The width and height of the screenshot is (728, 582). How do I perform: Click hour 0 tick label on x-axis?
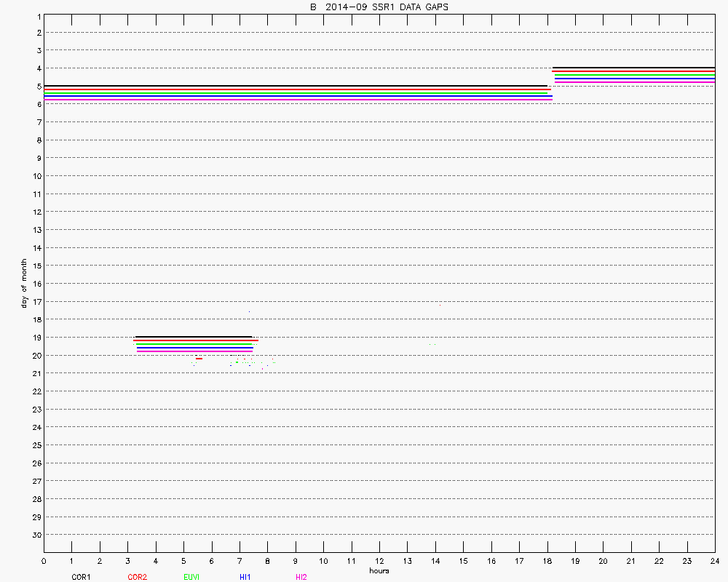coord(44,561)
